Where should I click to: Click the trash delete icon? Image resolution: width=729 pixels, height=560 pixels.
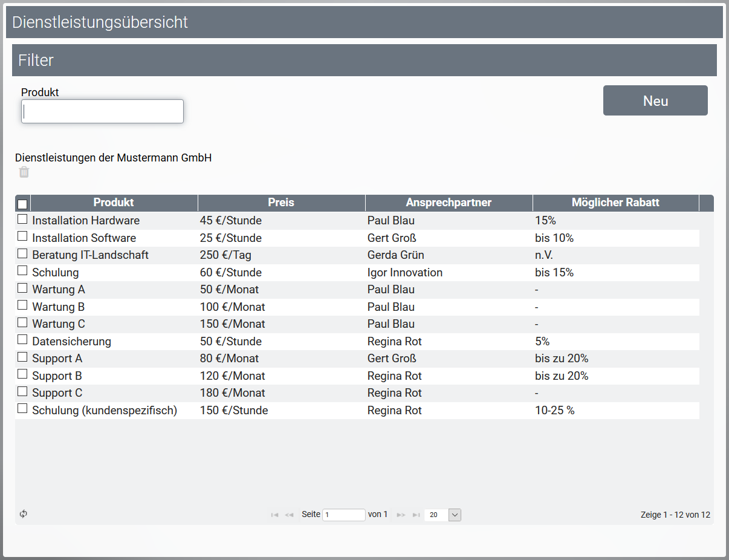[x=24, y=172]
